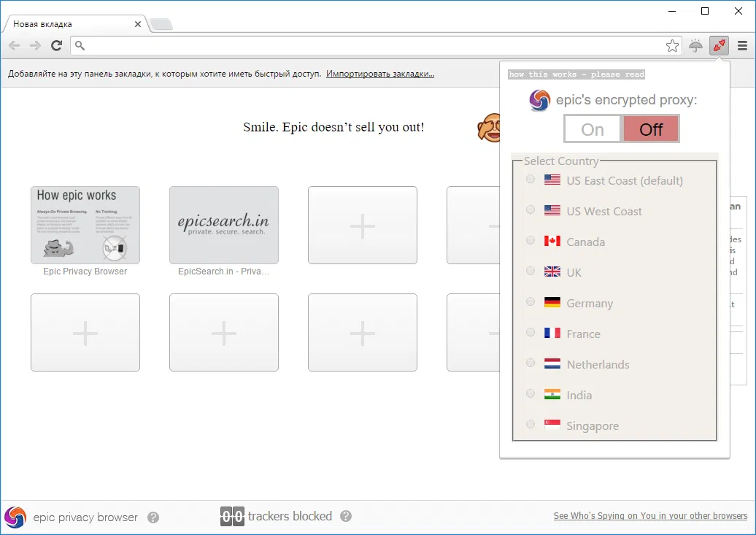
Task: Select US East Coast (default) radio button
Action: click(531, 179)
